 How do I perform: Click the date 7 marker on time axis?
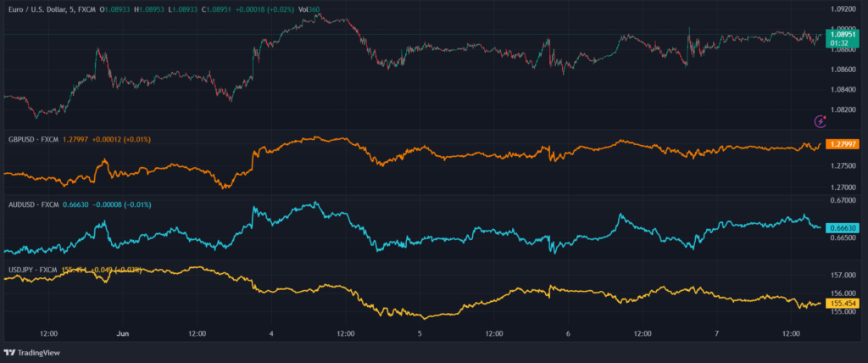click(x=716, y=334)
